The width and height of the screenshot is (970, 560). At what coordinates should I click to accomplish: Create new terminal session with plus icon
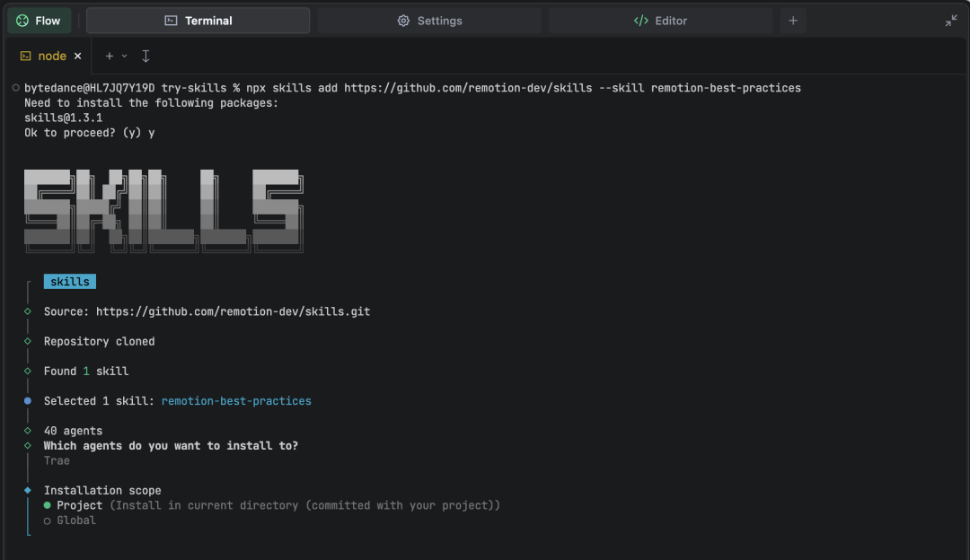click(x=109, y=56)
